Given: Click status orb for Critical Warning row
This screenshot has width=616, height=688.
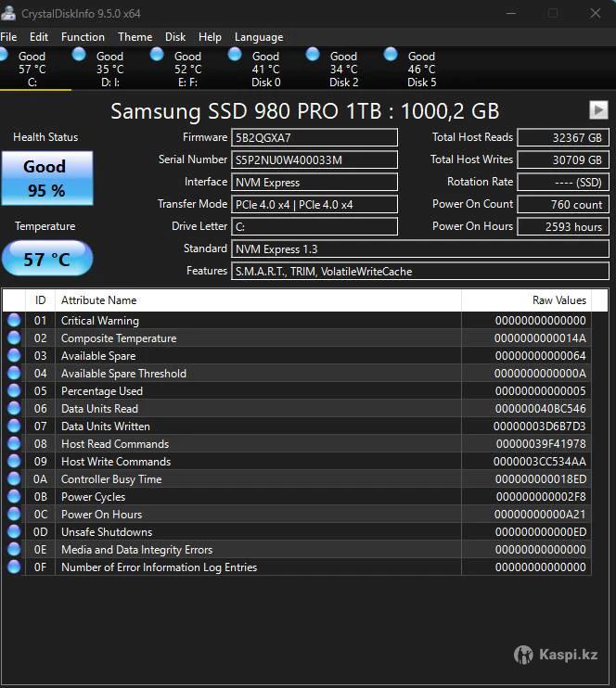Looking at the screenshot, I should 14,320.
